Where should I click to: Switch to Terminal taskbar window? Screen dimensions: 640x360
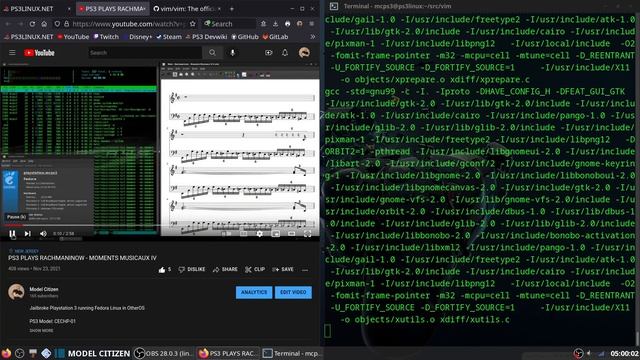click(291, 353)
